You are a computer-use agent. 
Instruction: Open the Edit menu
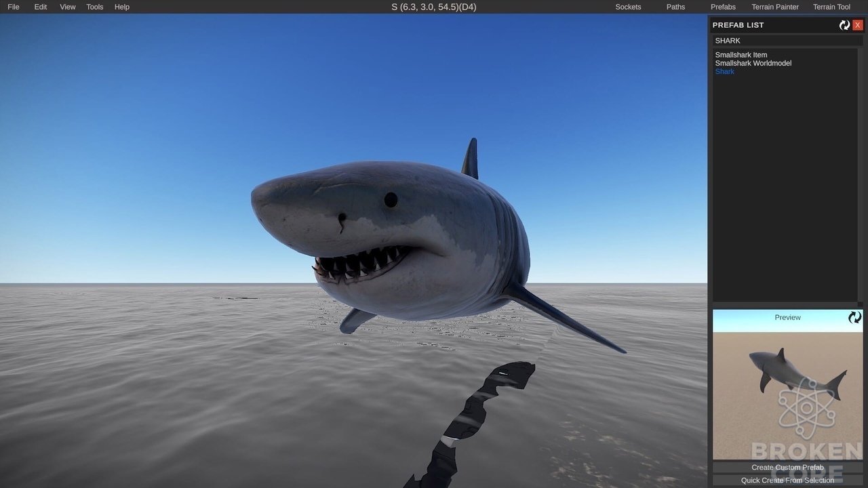(x=41, y=7)
